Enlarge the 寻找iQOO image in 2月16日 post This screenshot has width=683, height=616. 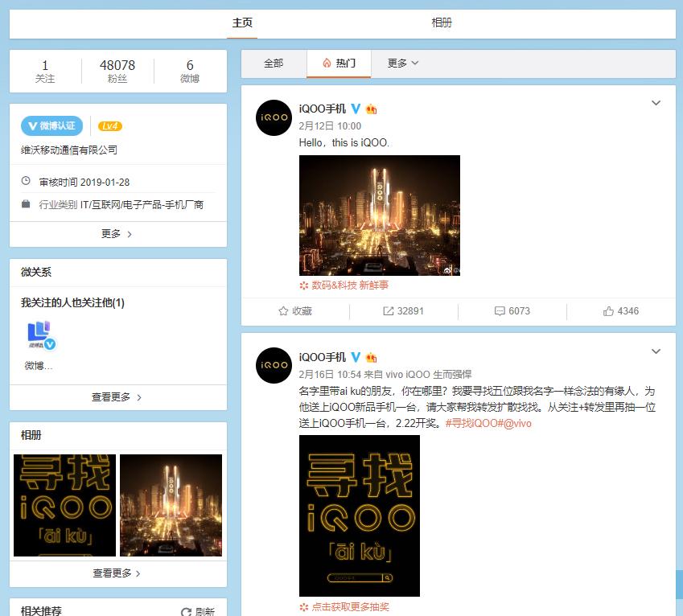pos(360,515)
